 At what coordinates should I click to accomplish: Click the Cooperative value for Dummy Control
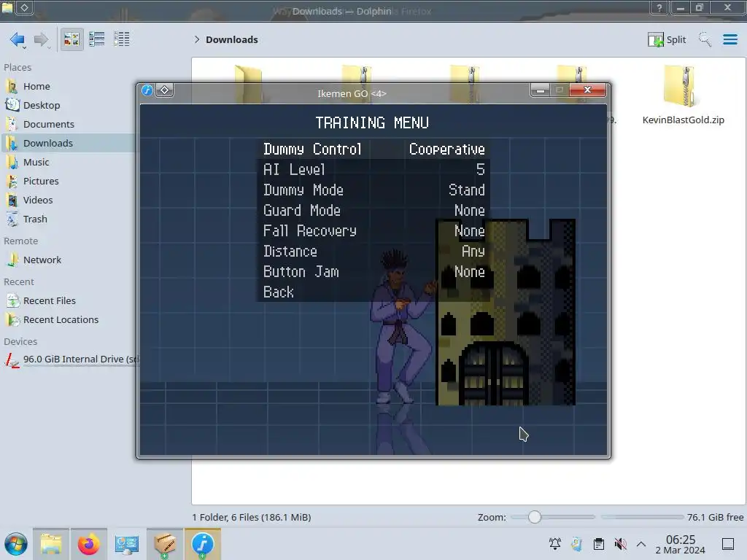pos(447,149)
